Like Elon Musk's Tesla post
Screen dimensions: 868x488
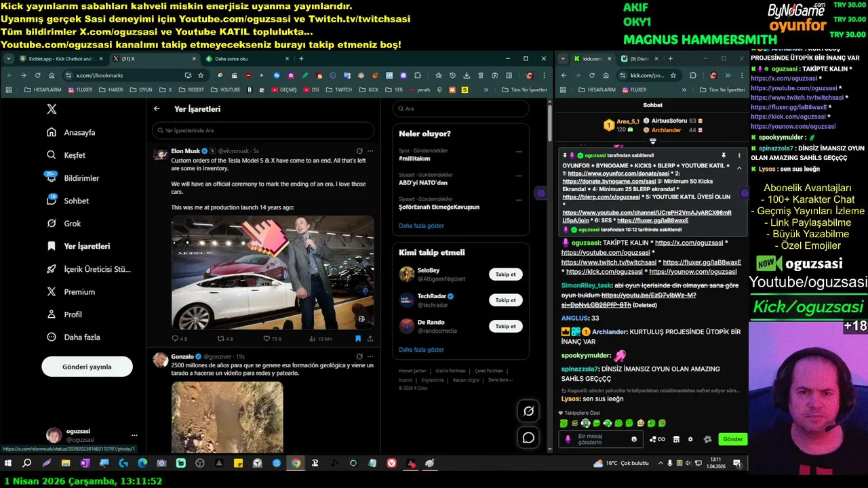(x=267, y=338)
